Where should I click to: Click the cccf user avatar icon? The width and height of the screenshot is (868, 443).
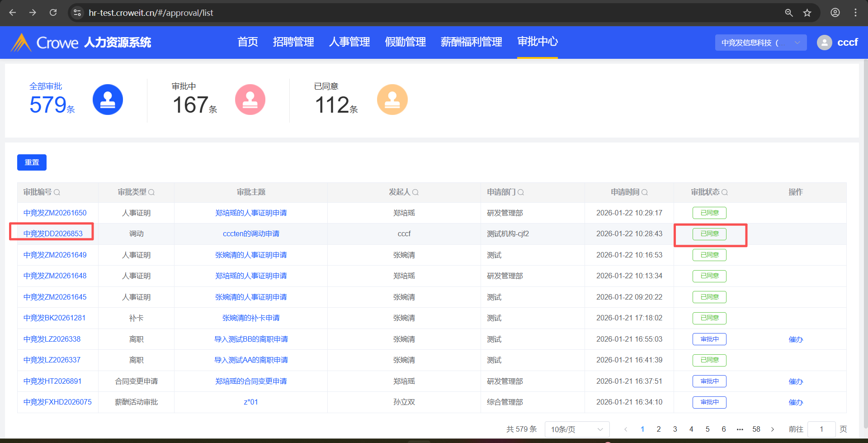pyautogui.click(x=824, y=43)
